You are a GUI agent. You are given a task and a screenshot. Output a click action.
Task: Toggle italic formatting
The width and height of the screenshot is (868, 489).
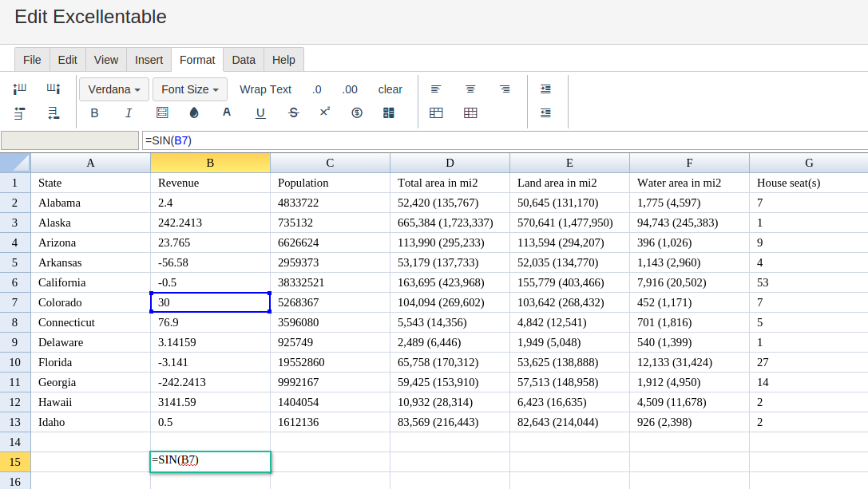point(129,113)
